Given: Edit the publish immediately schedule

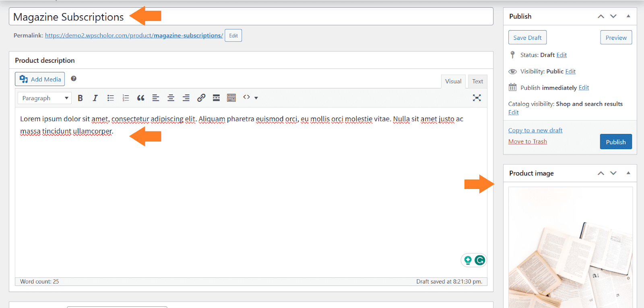Looking at the screenshot, I should coord(584,88).
